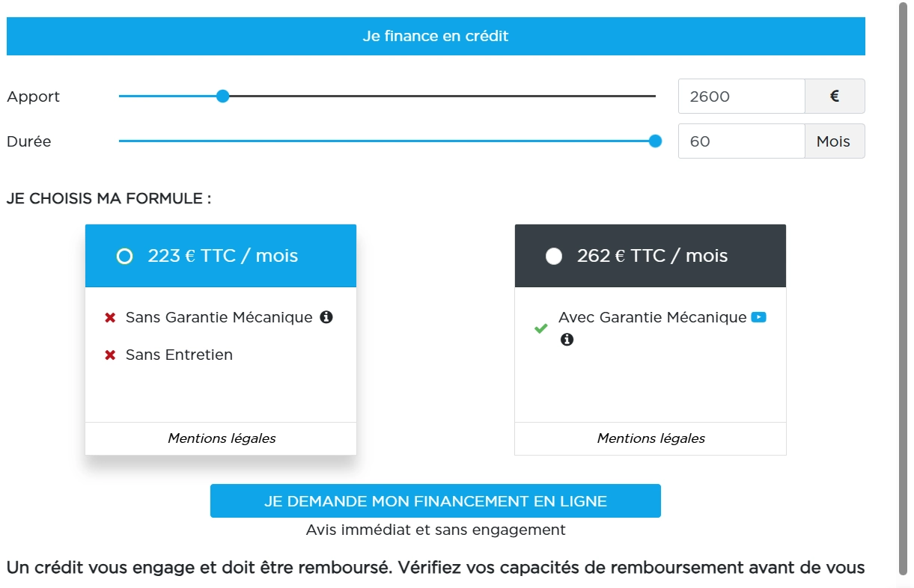
Task: Open the Je finance en crédit tab
Action: [436, 36]
